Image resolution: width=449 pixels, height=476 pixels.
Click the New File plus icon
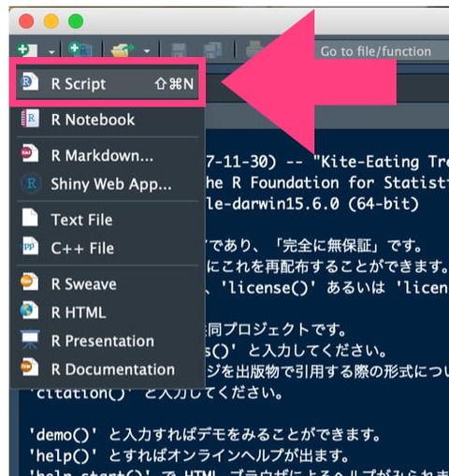(27, 50)
